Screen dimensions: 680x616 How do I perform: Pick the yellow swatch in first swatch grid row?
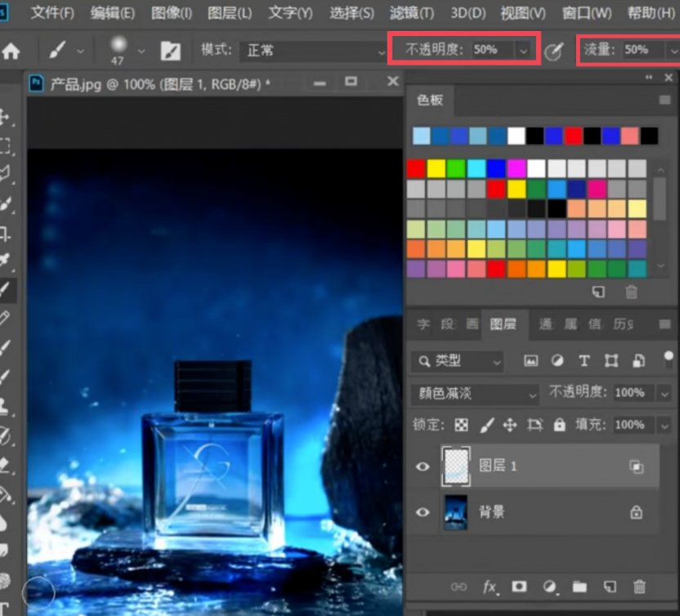coord(436,168)
